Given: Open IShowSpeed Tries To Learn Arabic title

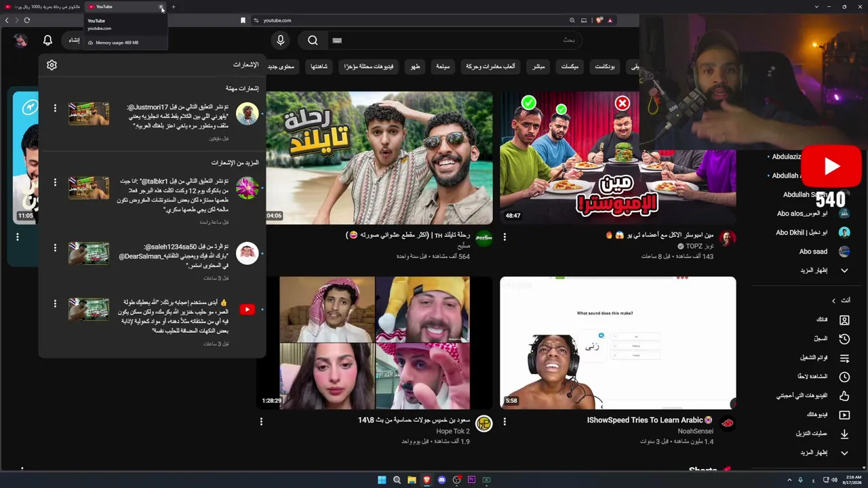Looking at the screenshot, I should point(650,420).
